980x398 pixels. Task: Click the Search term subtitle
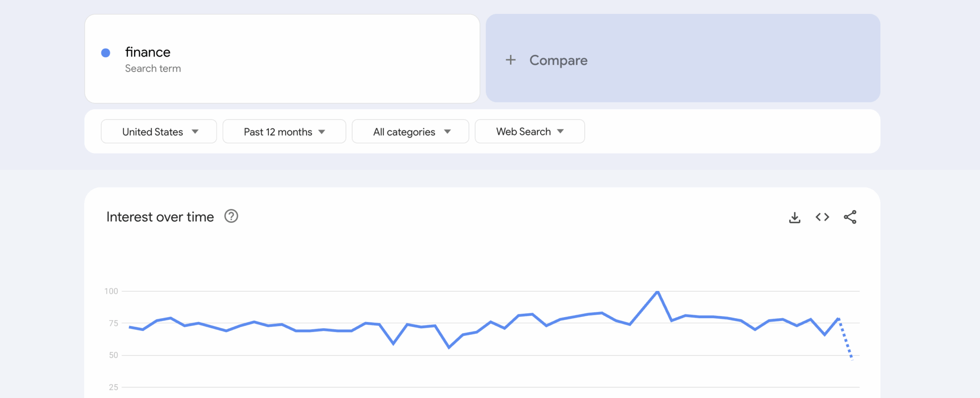click(153, 68)
